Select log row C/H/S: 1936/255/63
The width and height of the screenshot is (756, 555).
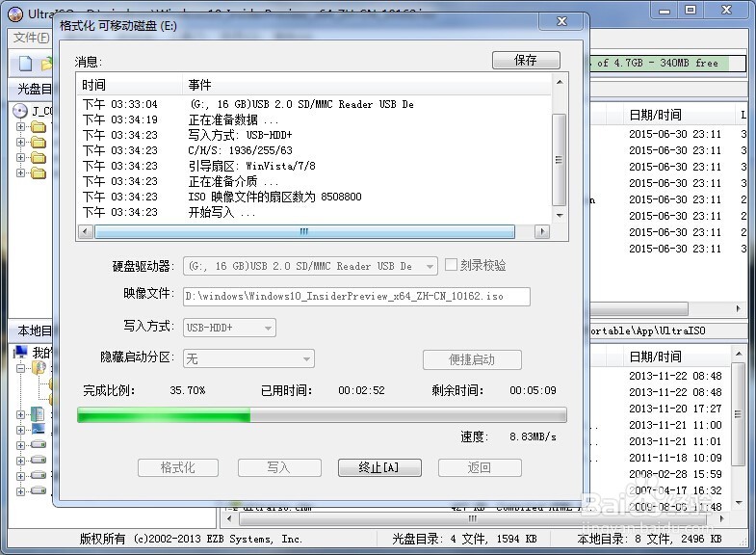click(x=314, y=150)
